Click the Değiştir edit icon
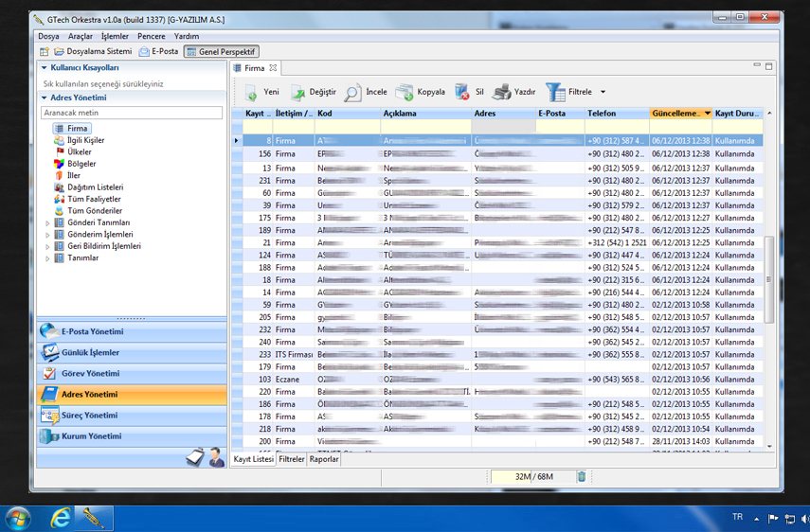The image size is (810, 532). [x=297, y=93]
